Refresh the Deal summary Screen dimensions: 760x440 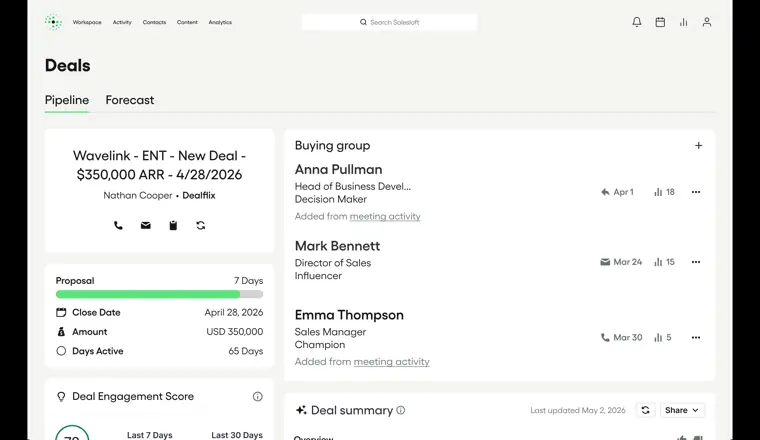point(645,410)
